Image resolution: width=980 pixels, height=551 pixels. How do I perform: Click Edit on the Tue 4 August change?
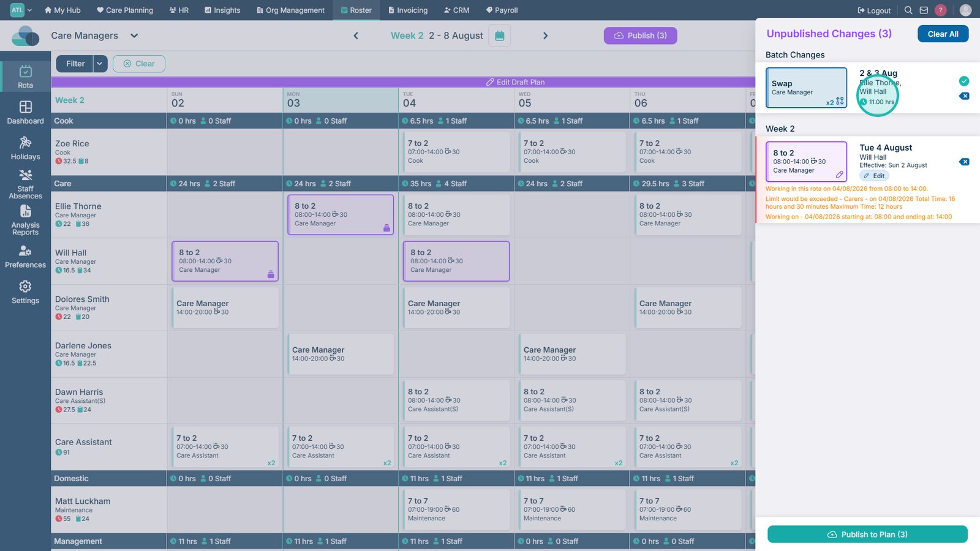874,176
